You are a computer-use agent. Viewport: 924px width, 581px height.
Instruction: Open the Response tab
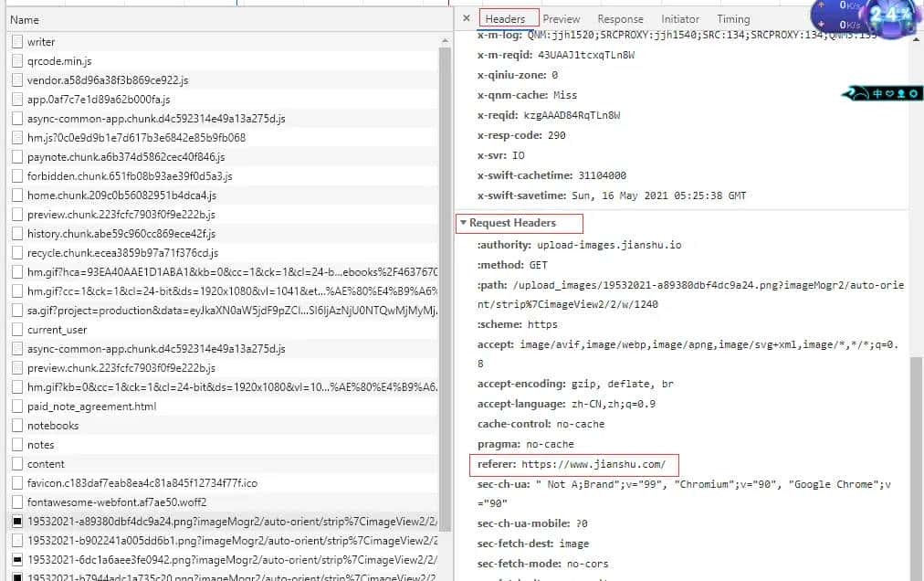(620, 19)
